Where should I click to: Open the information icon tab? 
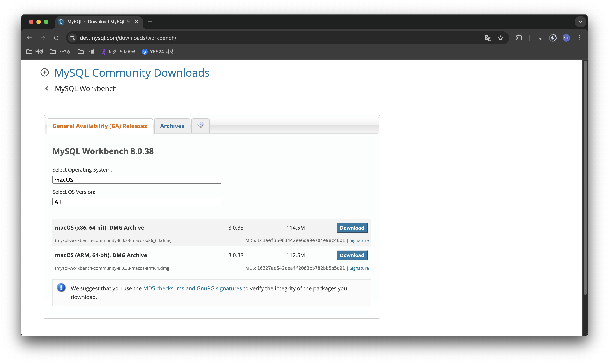point(200,125)
